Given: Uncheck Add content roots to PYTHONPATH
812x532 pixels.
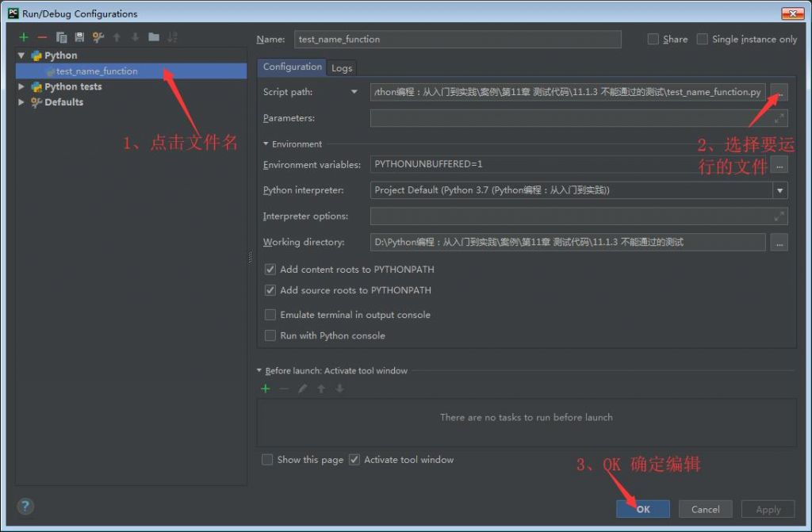Looking at the screenshot, I should pyautogui.click(x=270, y=270).
